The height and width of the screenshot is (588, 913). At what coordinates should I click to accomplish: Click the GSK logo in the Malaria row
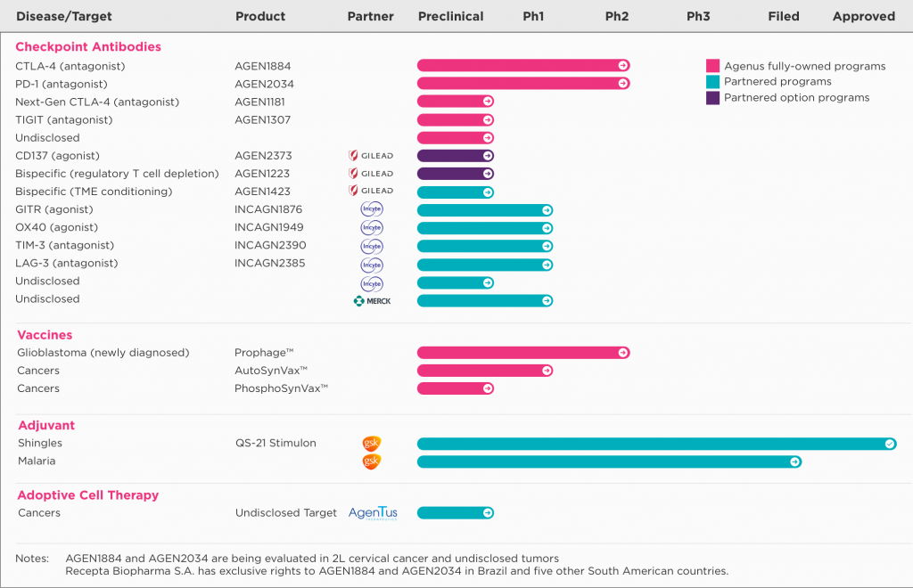[x=372, y=461]
